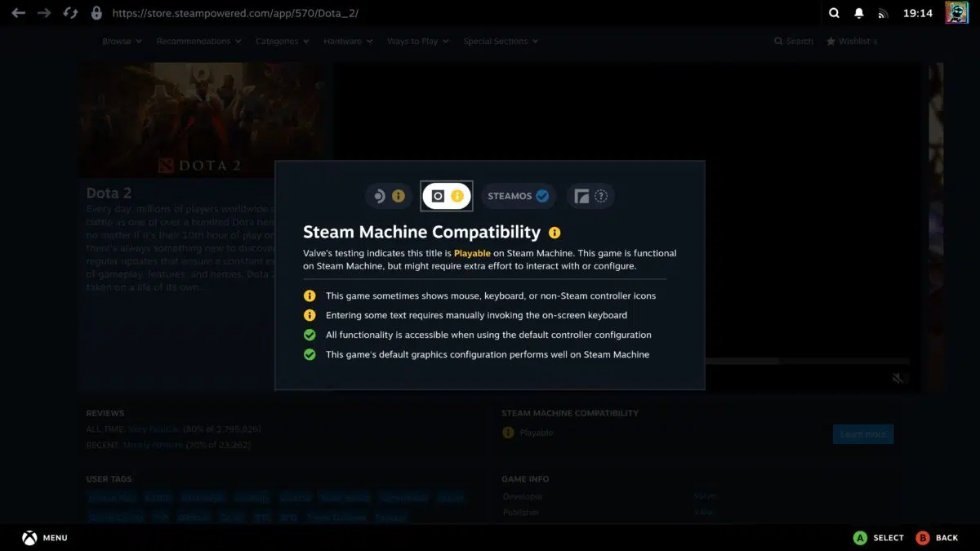
Task: Reload the store page
Action: [70, 13]
